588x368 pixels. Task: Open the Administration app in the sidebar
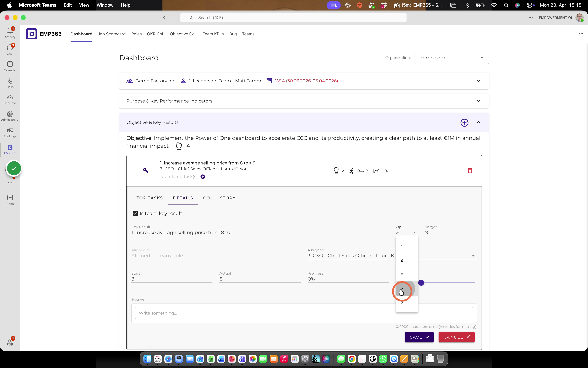(10, 116)
